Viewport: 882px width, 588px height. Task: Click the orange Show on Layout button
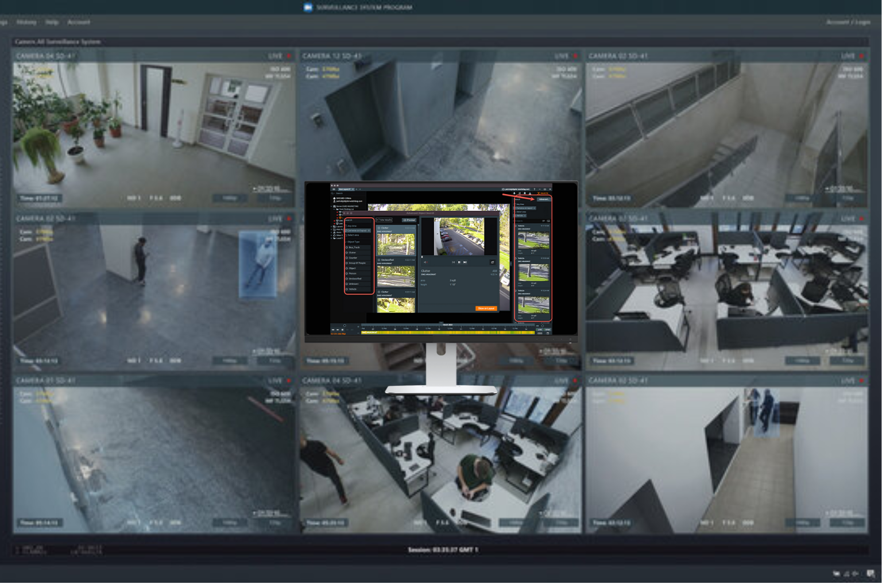coord(486,308)
